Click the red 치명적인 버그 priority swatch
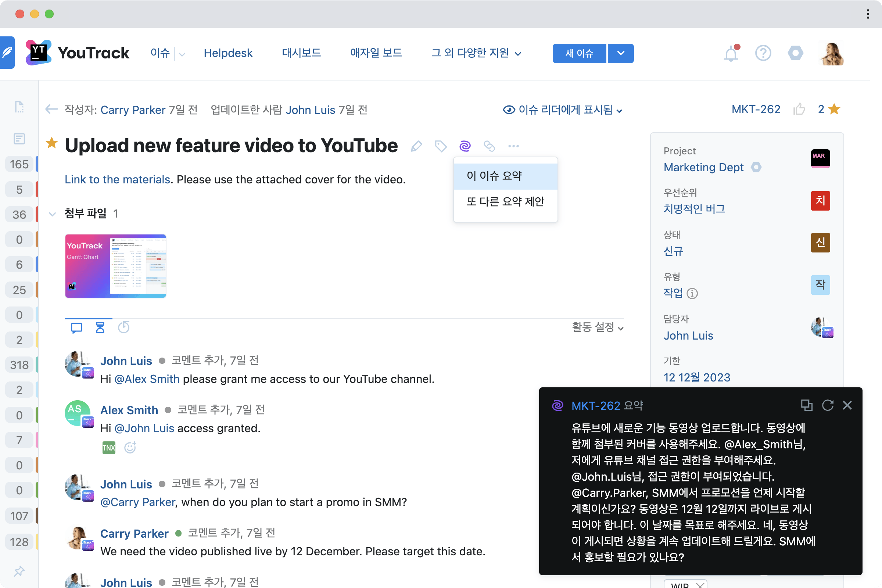This screenshot has width=882, height=588. click(821, 201)
